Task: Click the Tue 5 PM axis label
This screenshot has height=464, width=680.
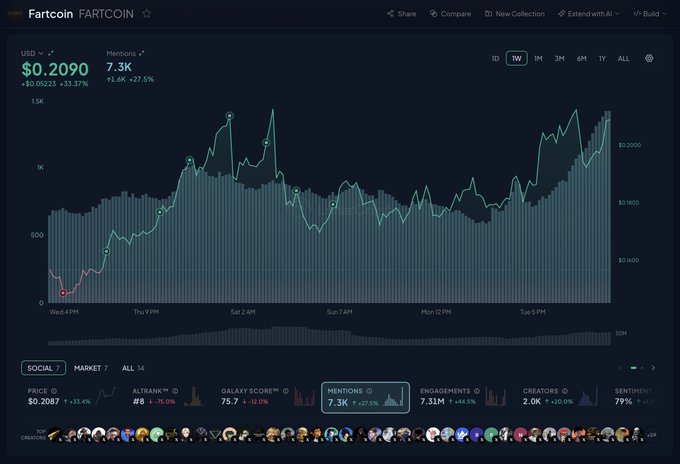Action: pyautogui.click(x=533, y=312)
